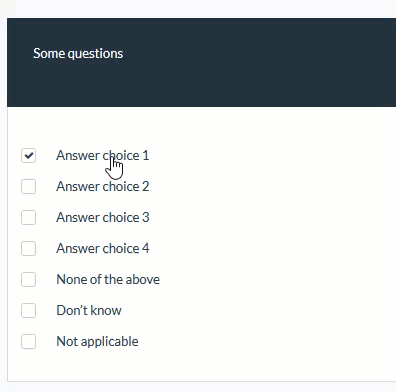The height and width of the screenshot is (392, 396).
Task: Tick the Answer choice 3 checkbox
Action: [x=28, y=218]
